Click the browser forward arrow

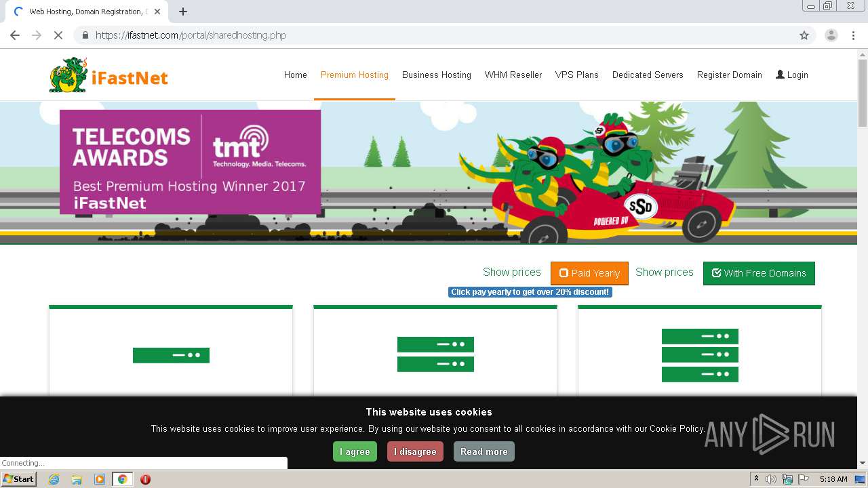tap(37, 35)
